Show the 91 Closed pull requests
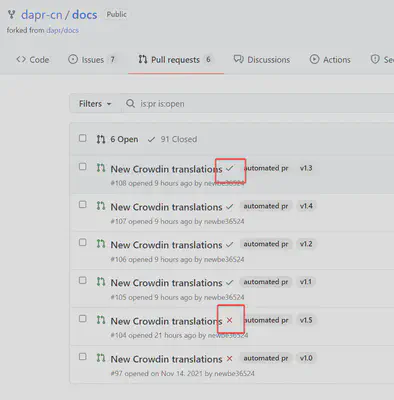Screen dimensions: 394x400 pos(172,139)
